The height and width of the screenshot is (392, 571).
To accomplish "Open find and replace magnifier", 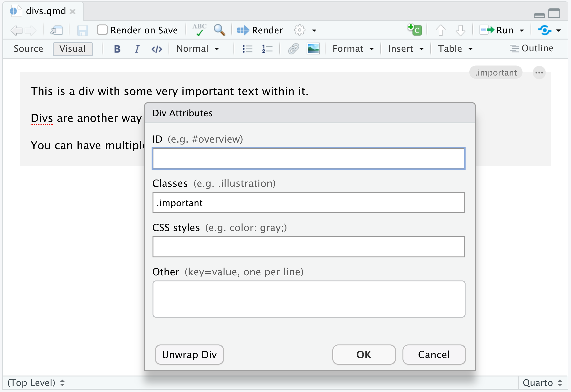I will (x=219, y=30).
